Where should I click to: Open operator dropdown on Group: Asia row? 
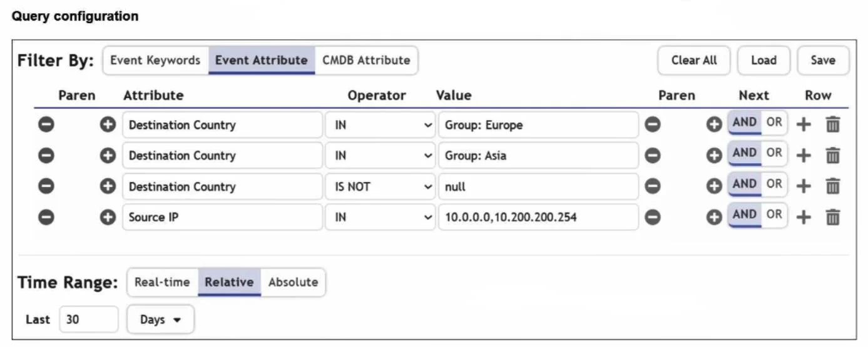380,156
